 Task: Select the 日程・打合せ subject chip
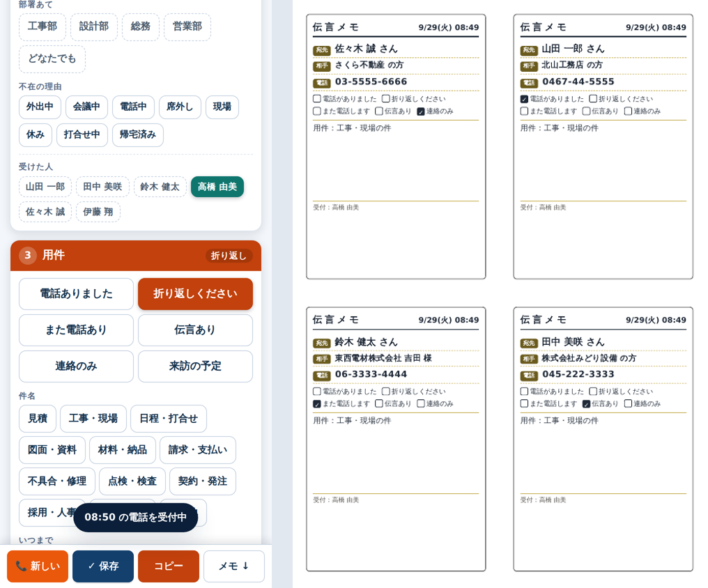point(169,419)
